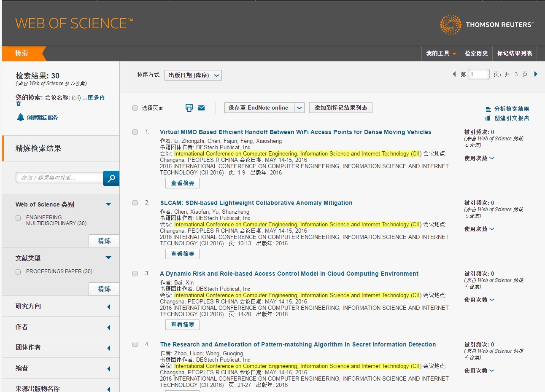Click the 分析检索结果 link
Viewport: 545px width, 392px height.
[512, 109]
